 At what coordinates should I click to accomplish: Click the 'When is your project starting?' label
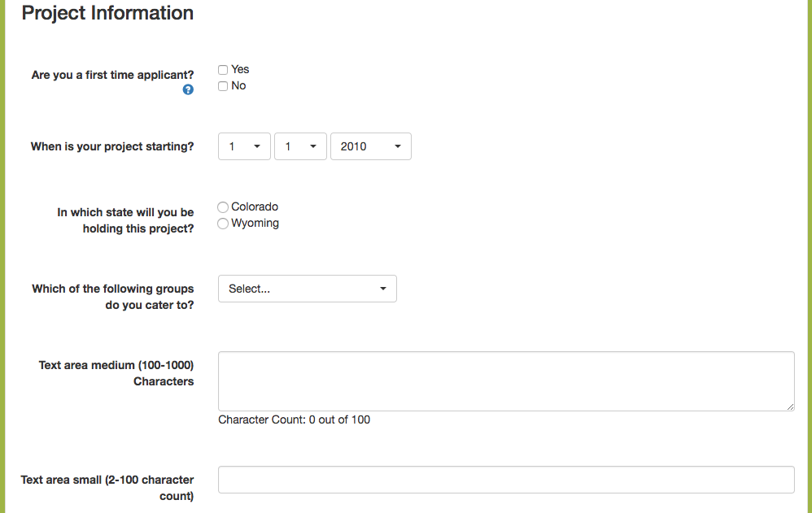pyautogui.click(x=112, y=147)
